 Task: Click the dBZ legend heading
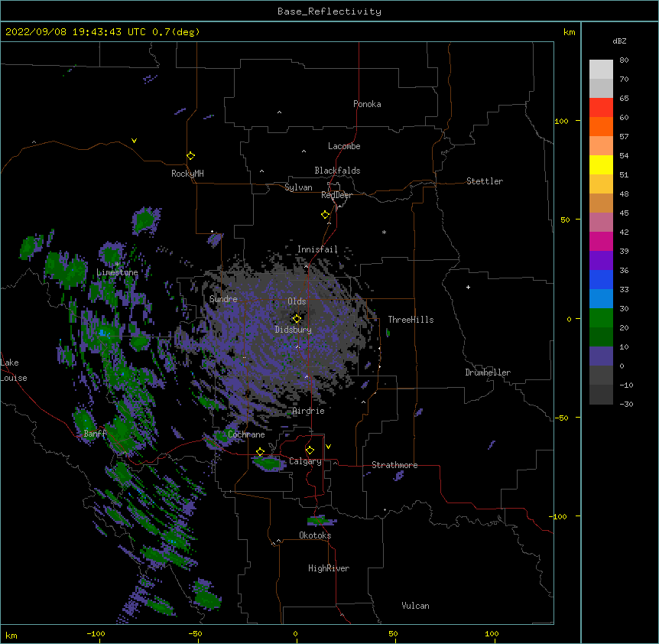point(619,41)
